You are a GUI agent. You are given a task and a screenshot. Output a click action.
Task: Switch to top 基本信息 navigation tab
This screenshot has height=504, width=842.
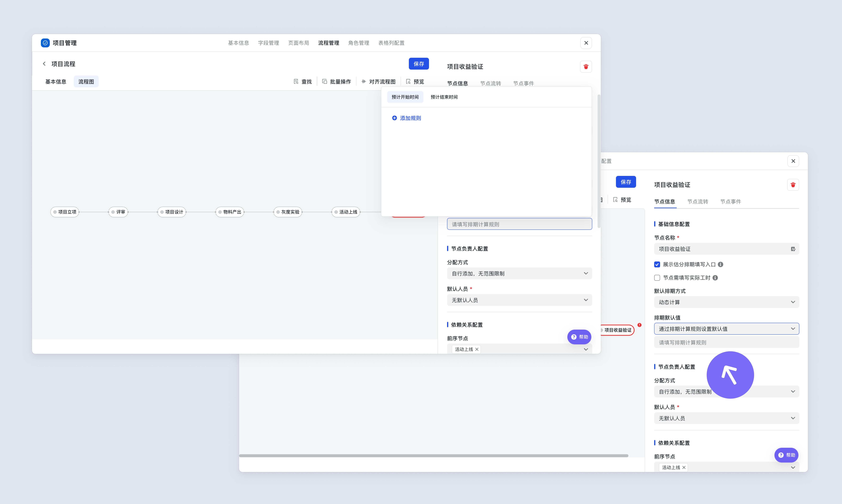(238, 43)
